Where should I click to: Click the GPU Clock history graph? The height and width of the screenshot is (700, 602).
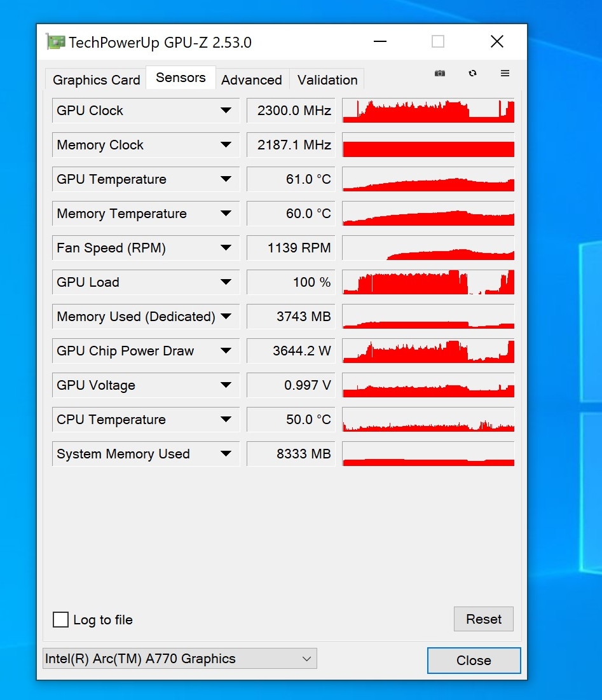click(x=428, y=110)
